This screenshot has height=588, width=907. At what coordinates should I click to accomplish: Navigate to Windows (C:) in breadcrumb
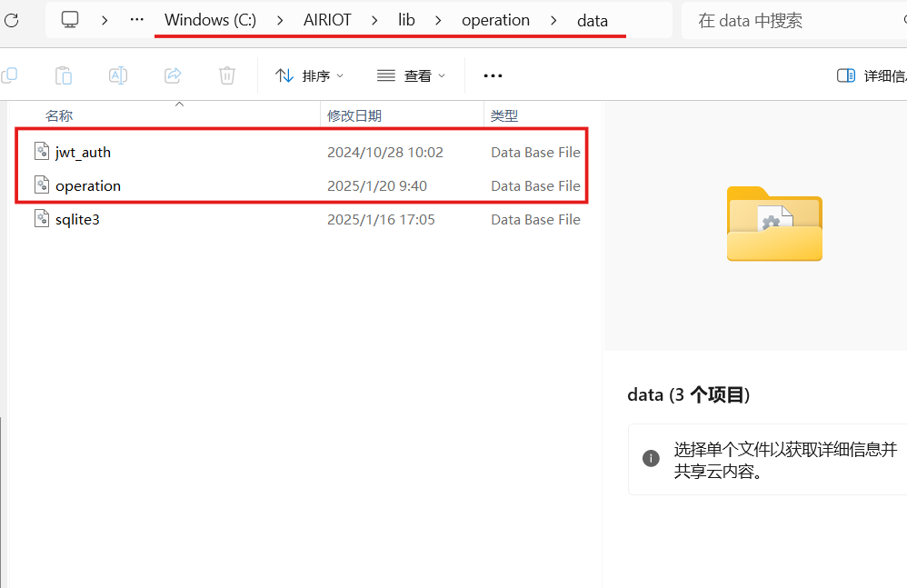click(x=210, y=20)
